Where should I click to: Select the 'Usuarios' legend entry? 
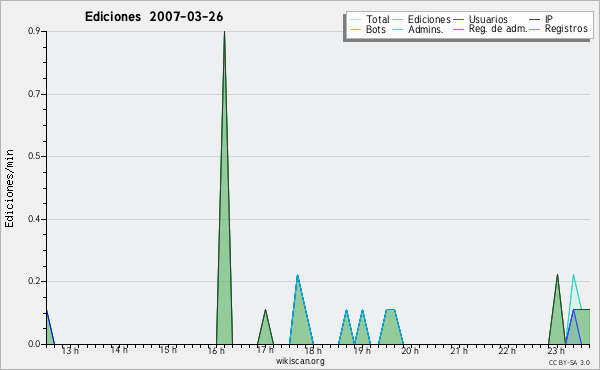pyautogui.click(x=481, y=19)
